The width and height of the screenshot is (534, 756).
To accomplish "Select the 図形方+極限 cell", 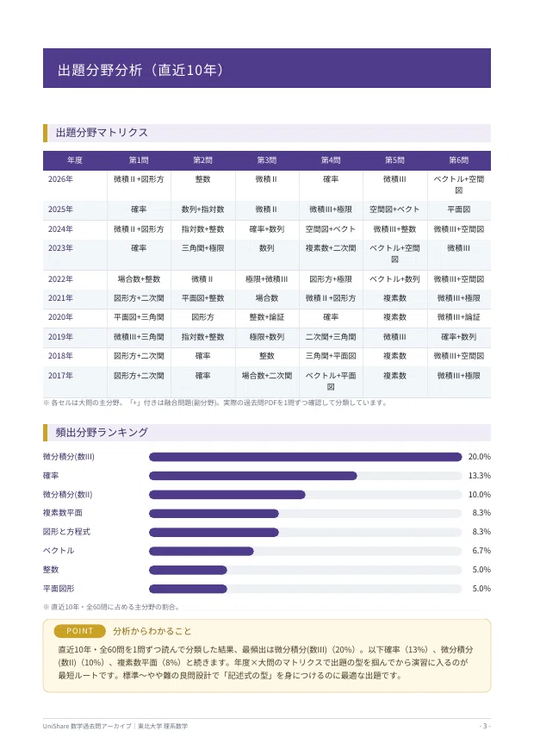I will tap(331, 278).
